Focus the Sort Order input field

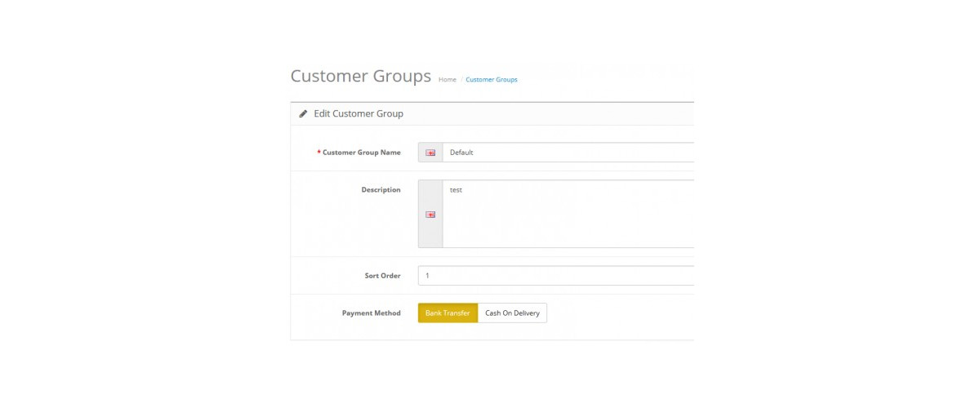556,276
